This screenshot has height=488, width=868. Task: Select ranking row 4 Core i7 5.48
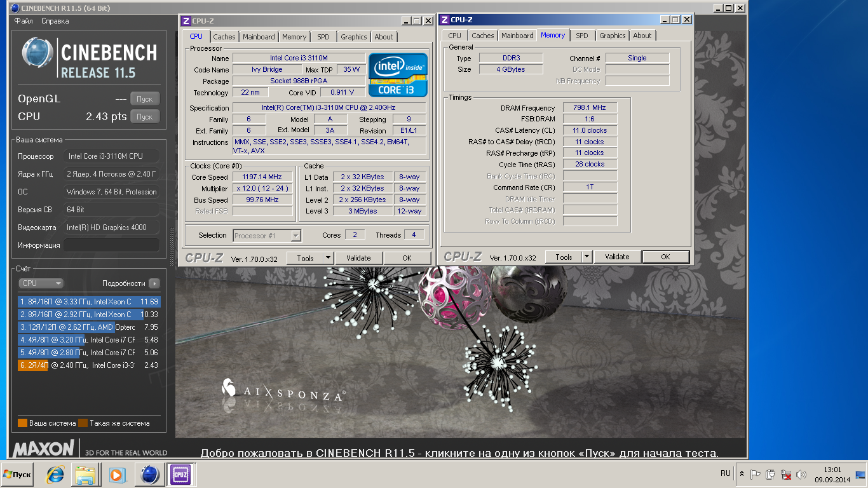point(89,340)
